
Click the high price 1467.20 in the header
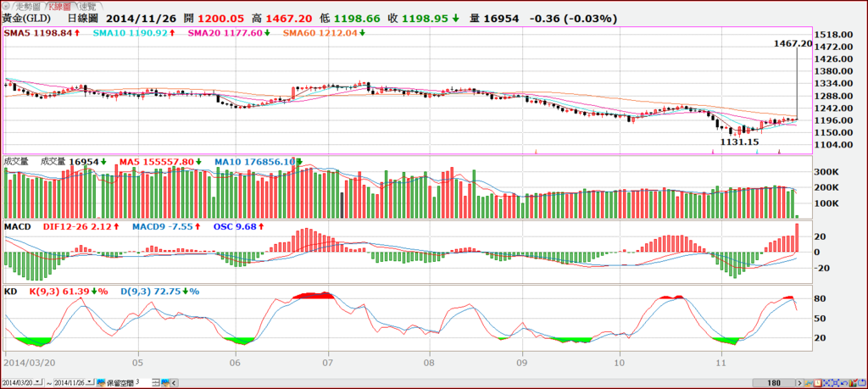coord(288,19)
